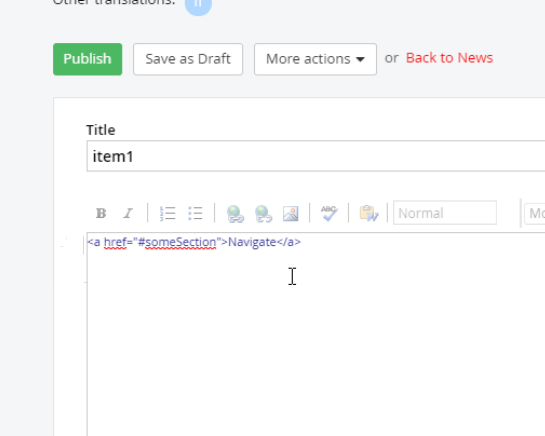Focus the Title field containing item1
The width and height of the screenshot is (545, 436).
coord(316,156)
